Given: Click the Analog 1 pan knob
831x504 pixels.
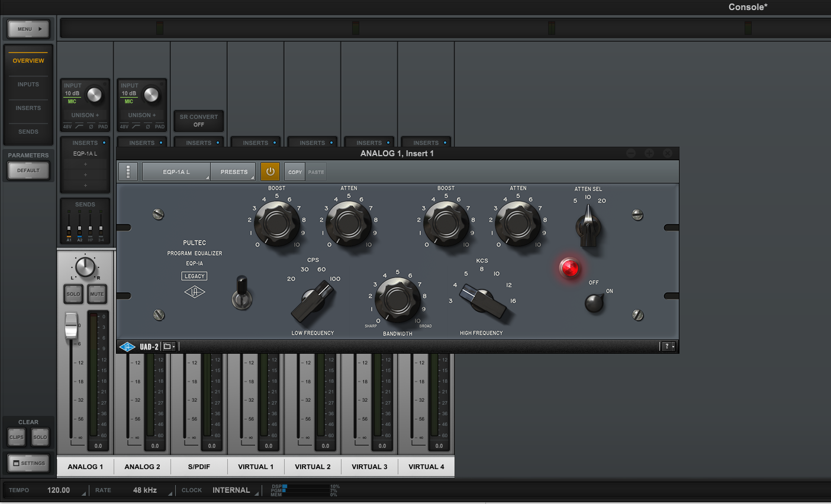Looking at the screenshot, I should (x=85, y=267).
